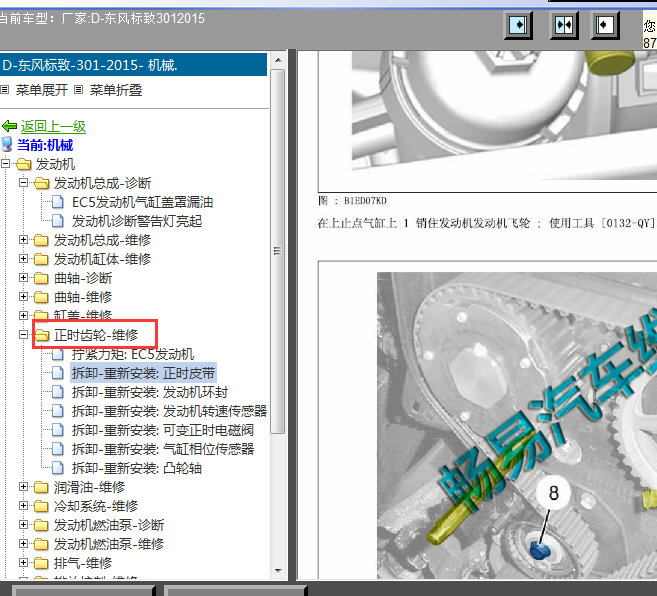657x596 pixels.
Task: Open 发动机诊断警告灯亮起 document
Action: pyautogui.click(x=137, y=221)
